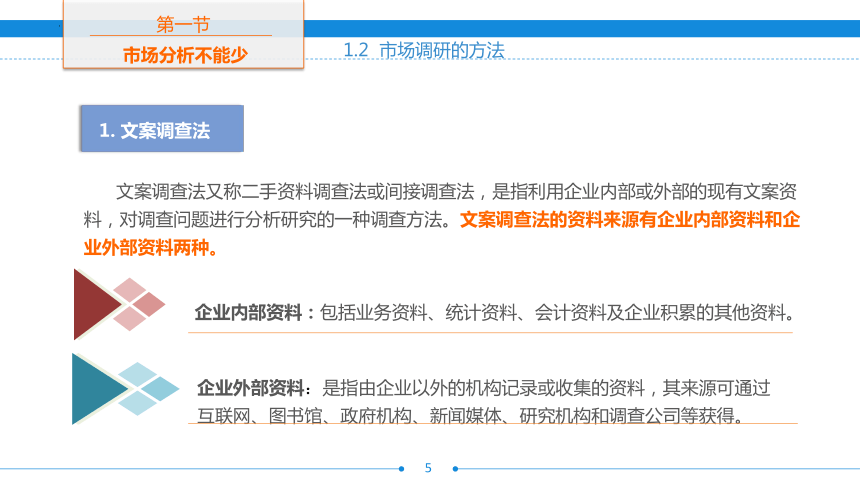Click the teal triangle arrow graphic

coord(99,389)
